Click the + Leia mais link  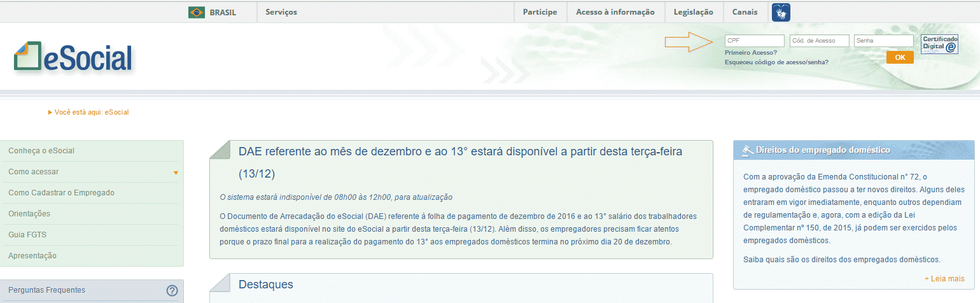[944, 279]
